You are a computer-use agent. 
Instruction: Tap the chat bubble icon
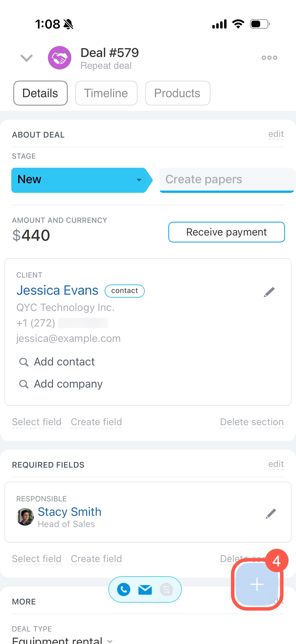pos(166,589)
